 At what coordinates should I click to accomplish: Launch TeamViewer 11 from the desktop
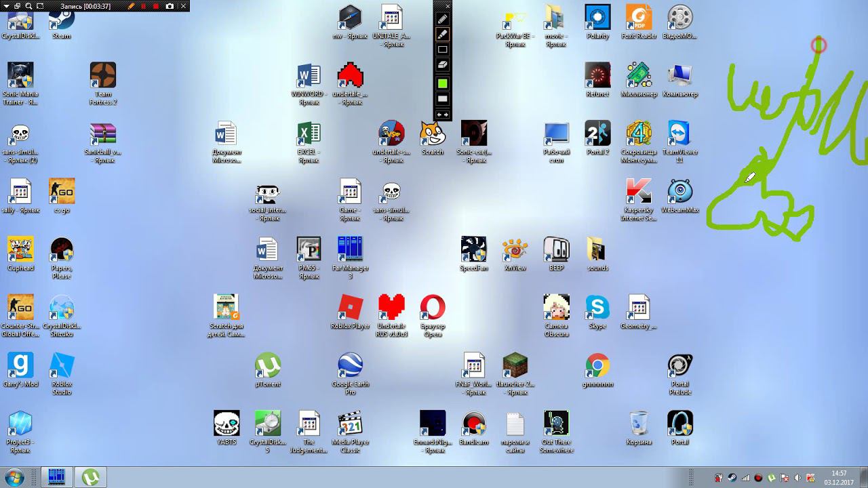tap(679, 142)
